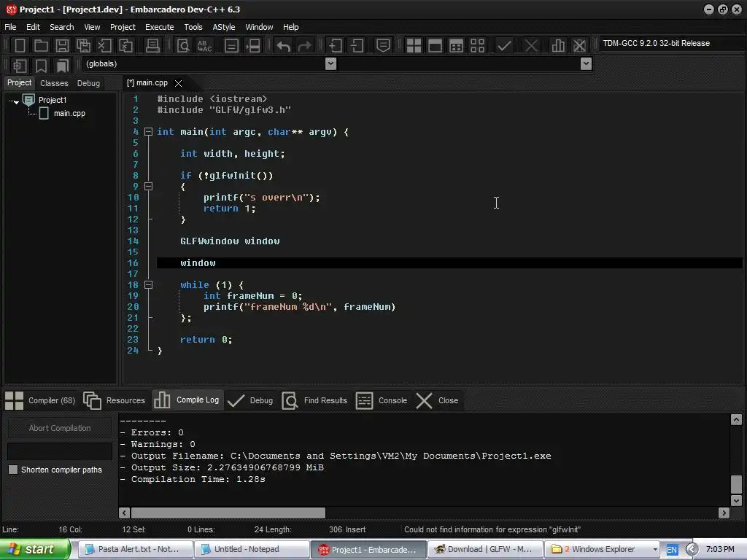Viewport: 747px width, 560px height.
Task: Click line 16 containing 'window' in the editor
Action: (449, 262)
